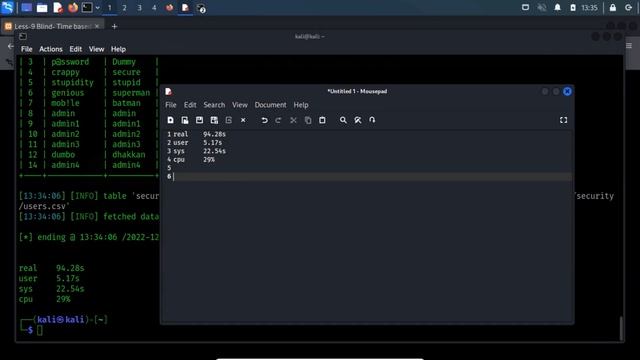640x360 pixels.
Task: Open a new browser tab with plus
Action: point(114,27)
